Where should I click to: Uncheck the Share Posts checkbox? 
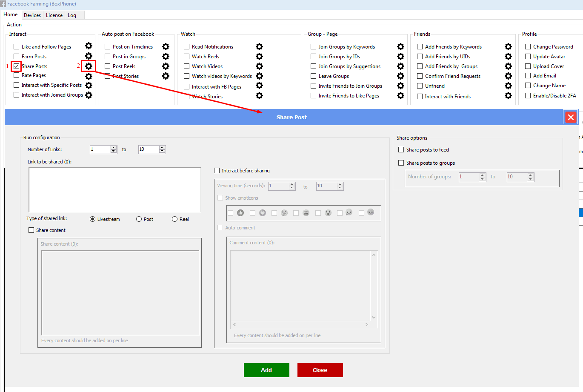[16, 66]
